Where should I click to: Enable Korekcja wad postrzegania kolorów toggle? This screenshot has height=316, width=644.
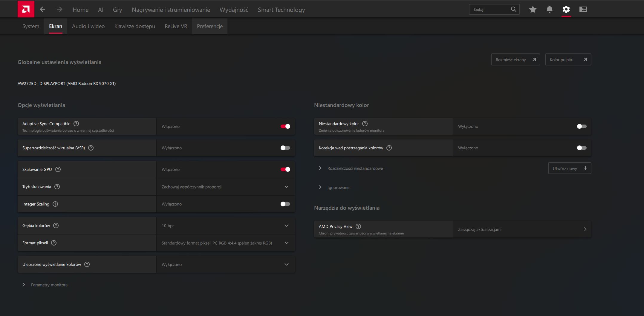click(582, 148)
